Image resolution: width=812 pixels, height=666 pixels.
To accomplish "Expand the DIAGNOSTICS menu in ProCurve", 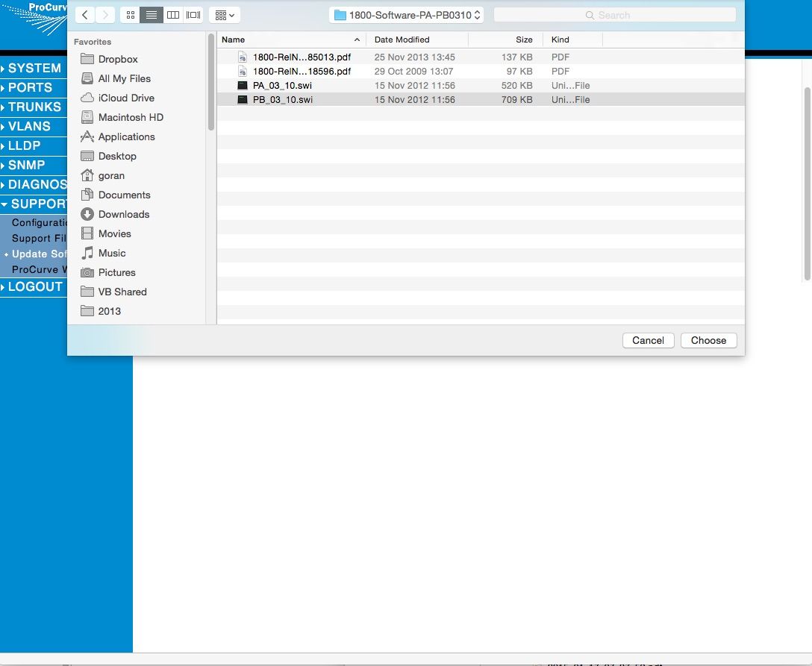I will pyautogui.click(x=34, y=185).
